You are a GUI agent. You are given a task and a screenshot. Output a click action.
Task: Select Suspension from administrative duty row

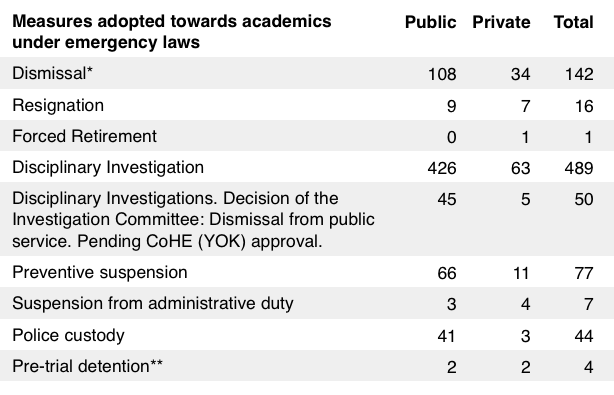tap(307, 303)
